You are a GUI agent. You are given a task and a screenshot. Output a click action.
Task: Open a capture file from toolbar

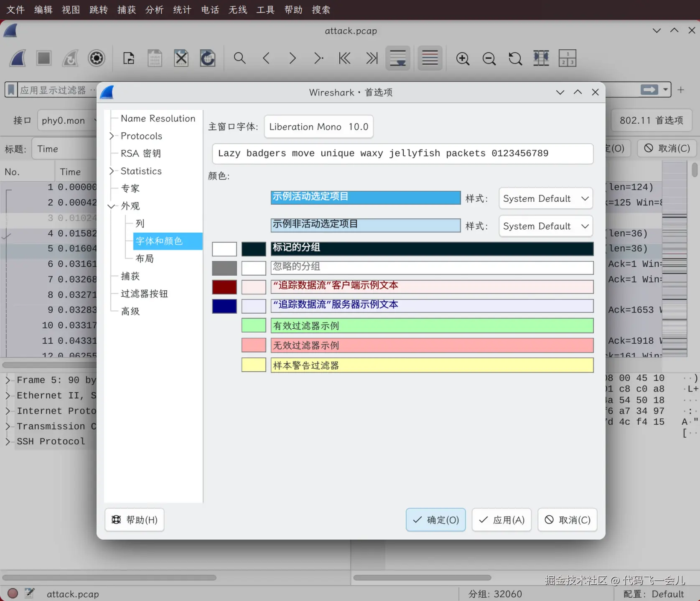click(129, 58)
